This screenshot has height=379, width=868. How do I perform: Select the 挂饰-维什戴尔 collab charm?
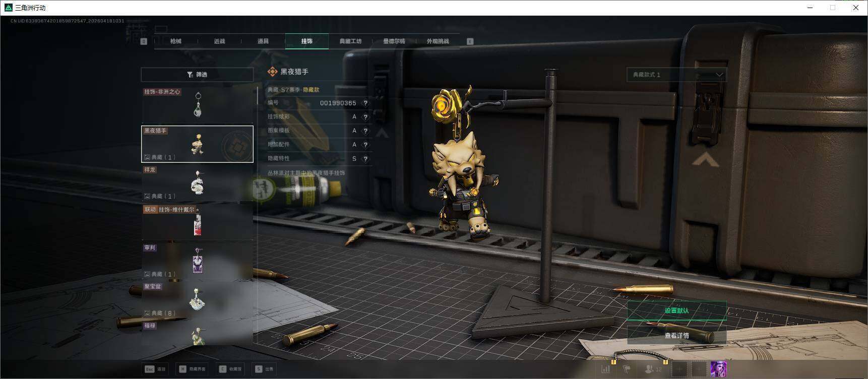(197, 222)
